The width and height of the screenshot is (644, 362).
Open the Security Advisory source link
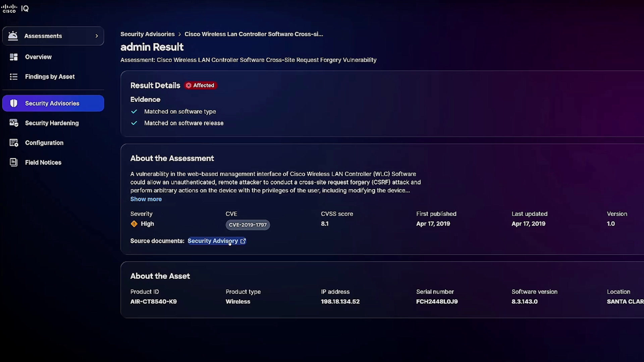[x=213, y=241]
